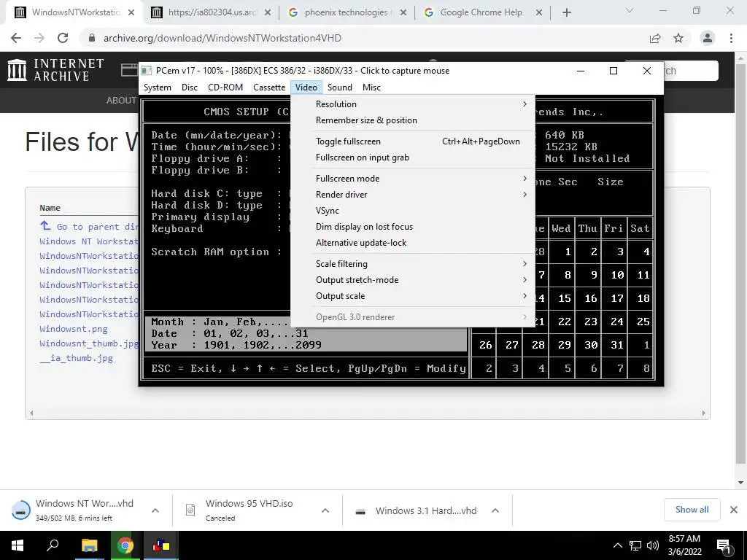Click Show all downloads button
747x560 pixels.
[x=692, y=510]
